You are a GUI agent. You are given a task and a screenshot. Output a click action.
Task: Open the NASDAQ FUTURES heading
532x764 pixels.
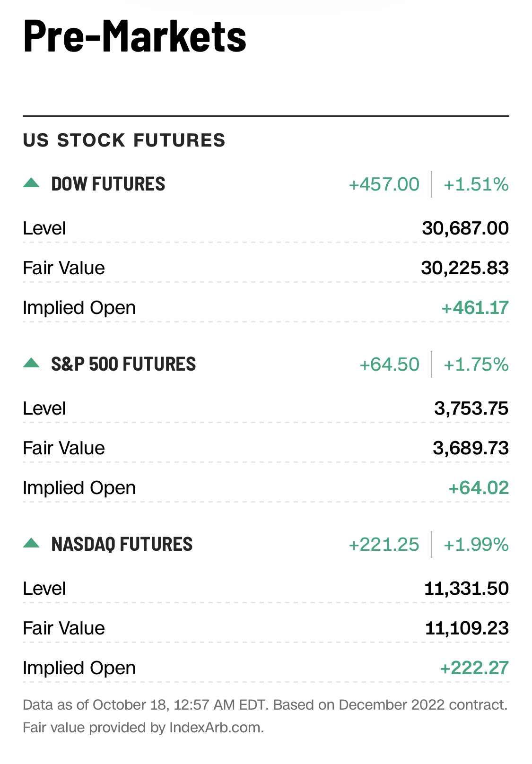click(122, 544)
